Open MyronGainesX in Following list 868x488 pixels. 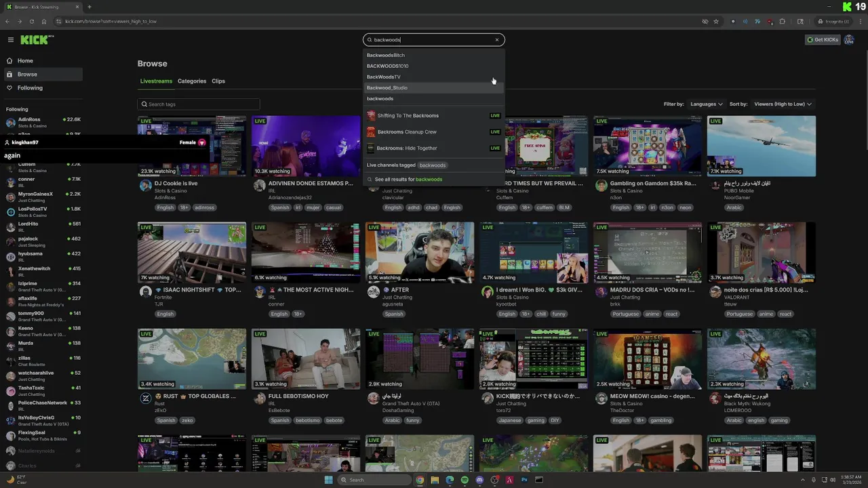[43, 197]
